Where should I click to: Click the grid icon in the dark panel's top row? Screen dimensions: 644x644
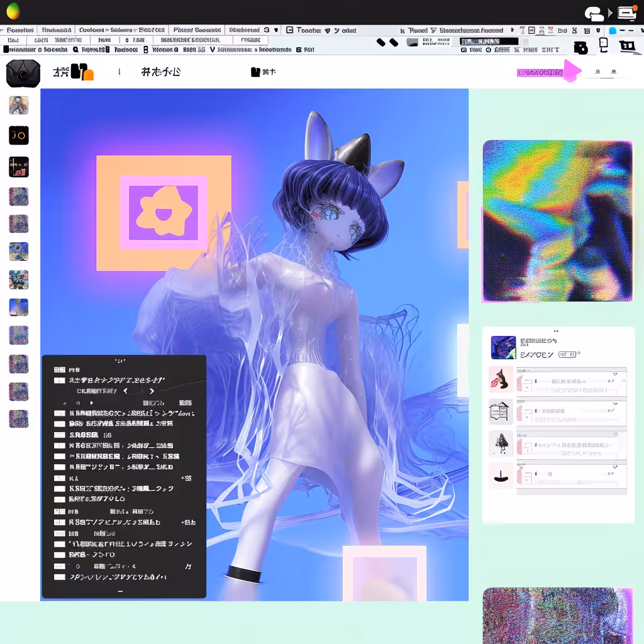tap(60, 370)
